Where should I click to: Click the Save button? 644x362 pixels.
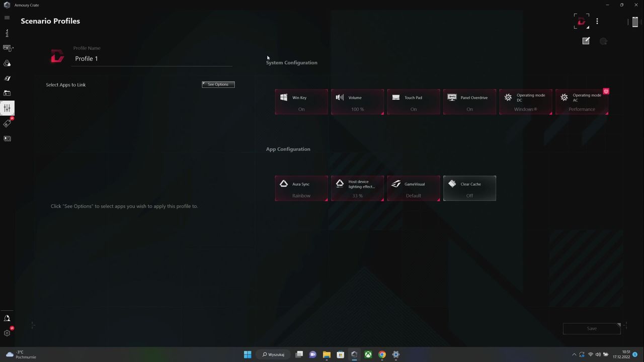pos(592,328)
